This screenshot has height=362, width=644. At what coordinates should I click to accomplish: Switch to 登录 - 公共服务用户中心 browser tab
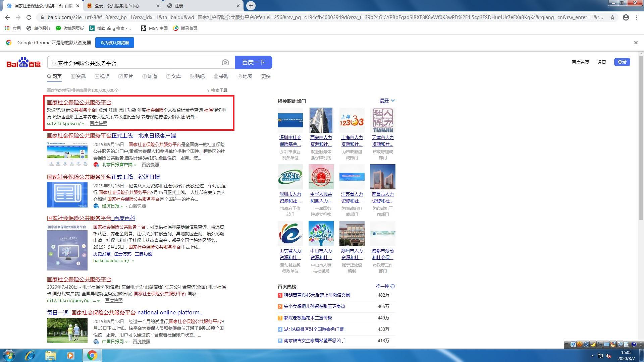pos(123,6)
